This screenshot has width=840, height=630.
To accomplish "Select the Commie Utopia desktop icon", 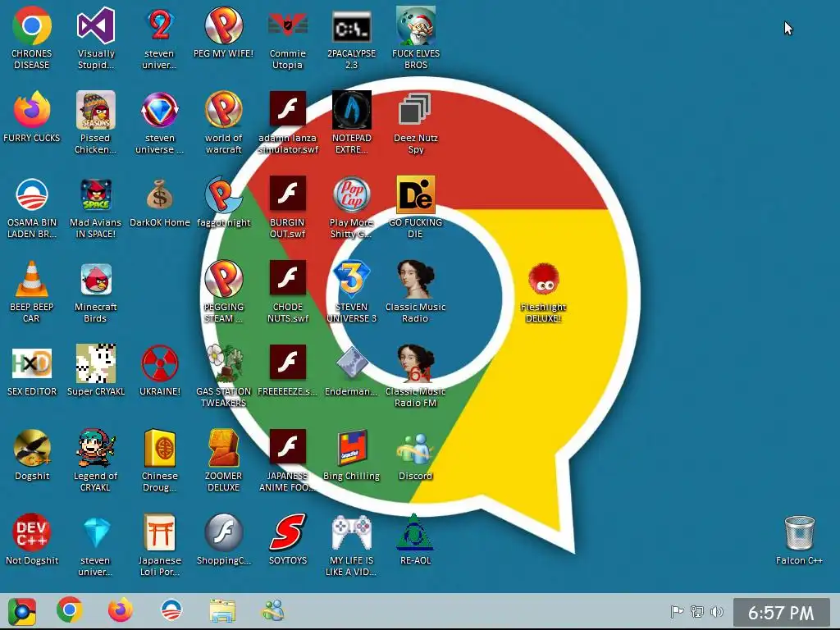I will pyautogui.click(x=288, y=25).
